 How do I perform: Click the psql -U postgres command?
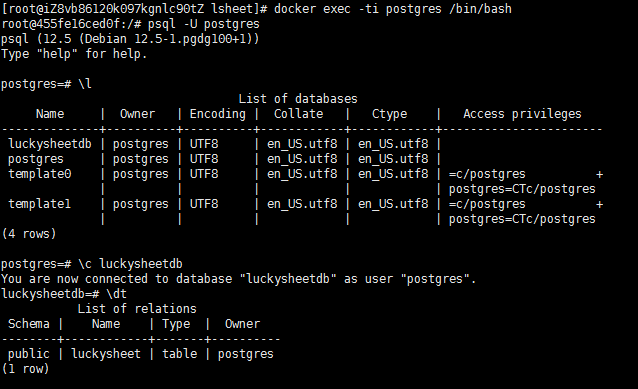tap(203, 24)
